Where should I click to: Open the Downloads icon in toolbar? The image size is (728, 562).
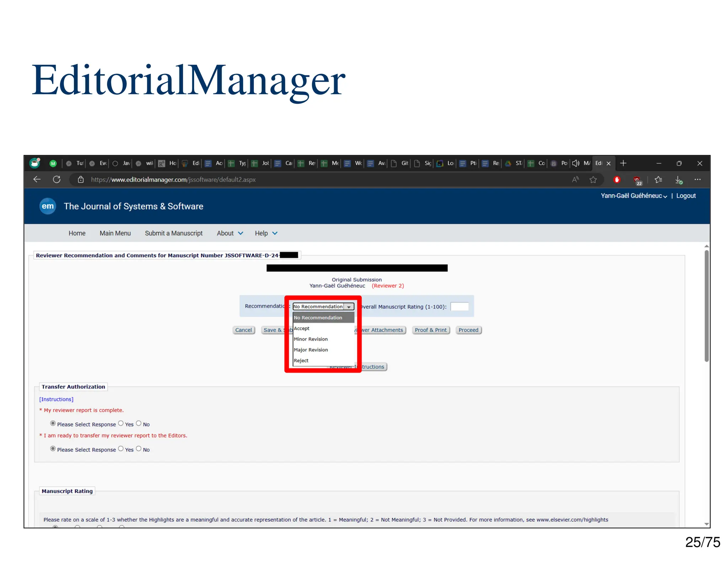pos(679,180)
